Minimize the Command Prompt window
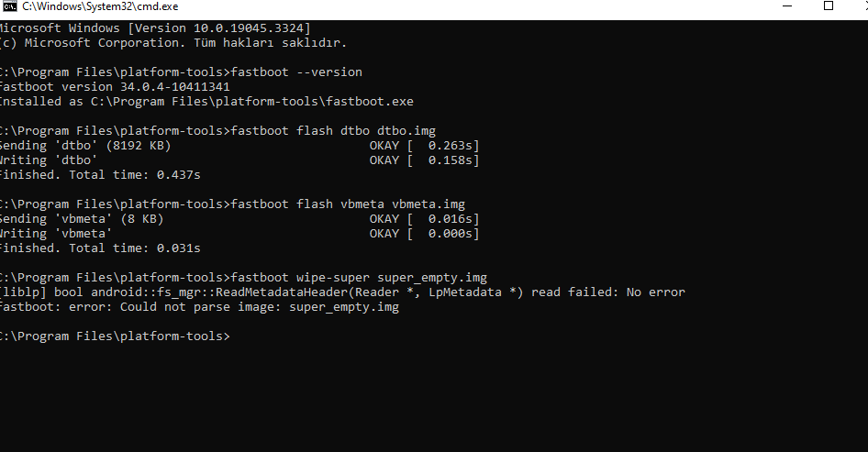Screen dimensions: 868x452 pyautogui.click(x=788, y=6)
